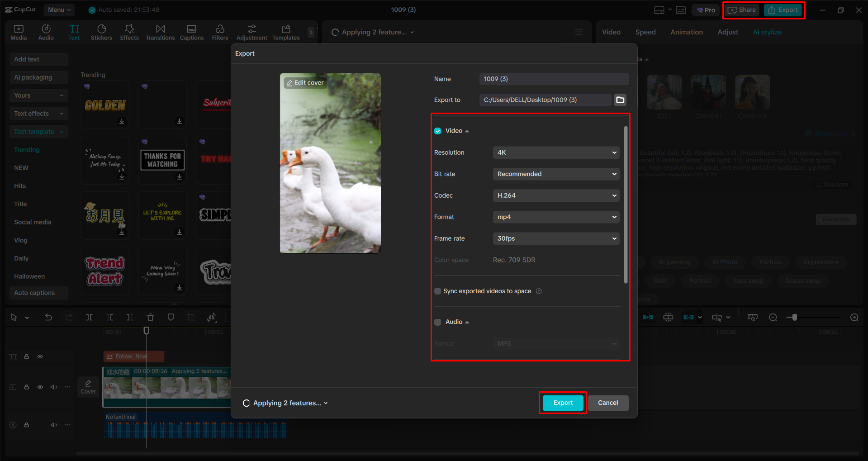Click the Undo icon in timeline toolbar
This screenshot has height=461, width=868.
click(x=48, y=317)
